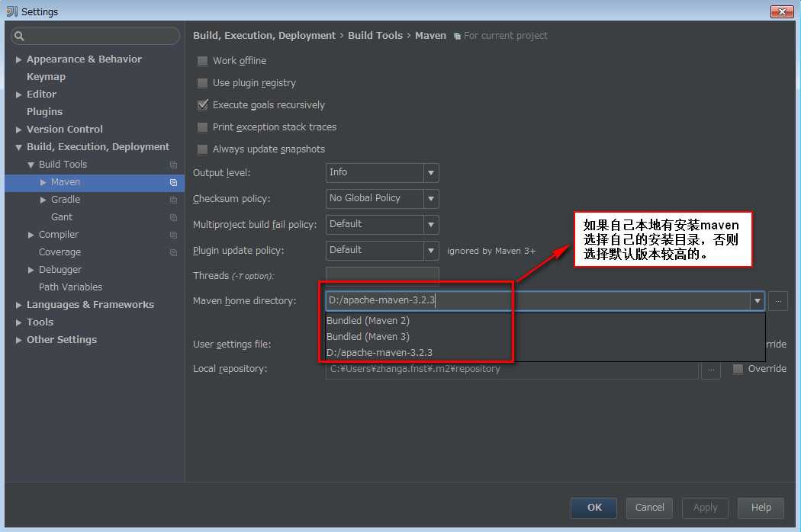
Task: Select Bundled (Maven 2) option
Action: (x=545, y=321)
